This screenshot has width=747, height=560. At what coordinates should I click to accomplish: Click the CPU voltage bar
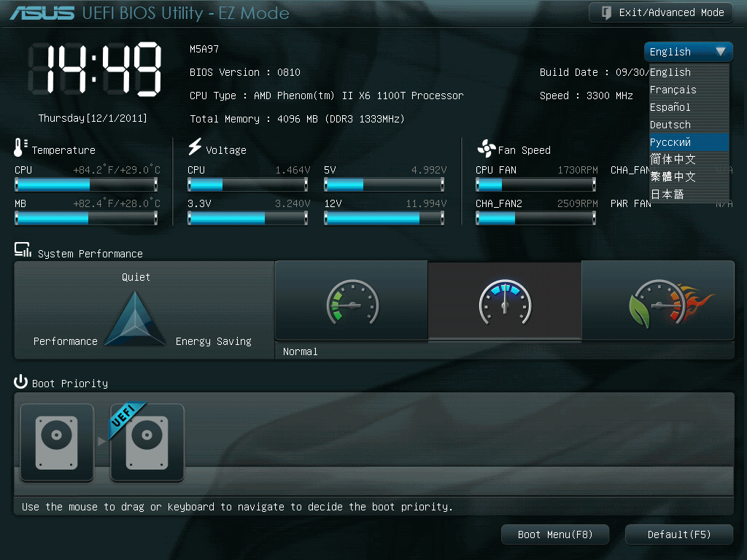[248, 184]
